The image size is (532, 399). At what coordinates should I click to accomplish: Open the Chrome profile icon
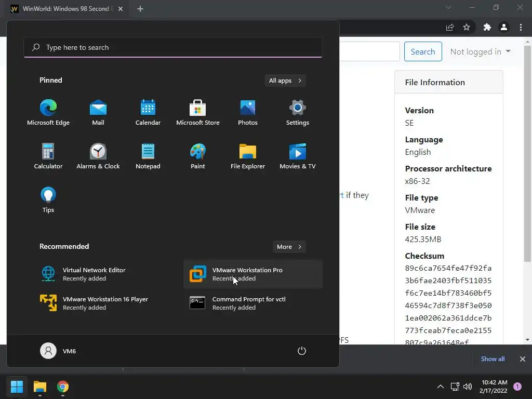[504, 27]
